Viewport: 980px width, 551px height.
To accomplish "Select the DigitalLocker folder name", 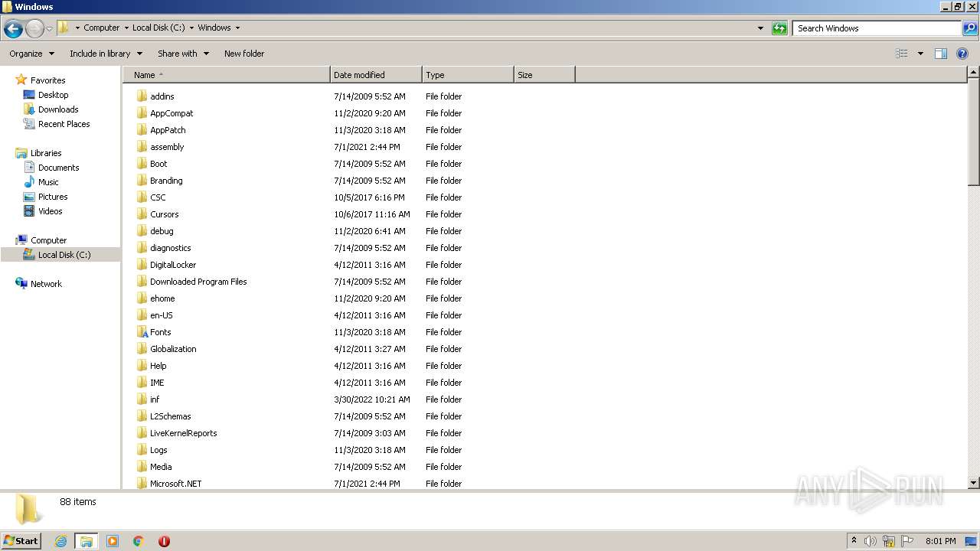I will [x=173, y=265].
